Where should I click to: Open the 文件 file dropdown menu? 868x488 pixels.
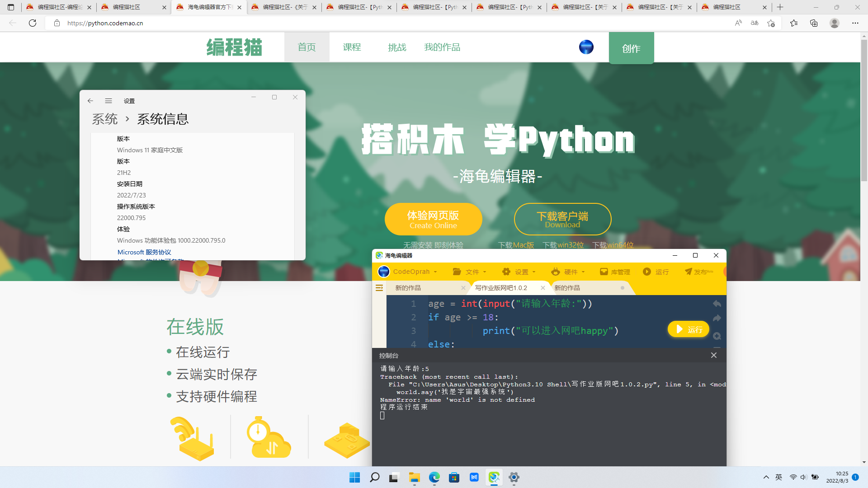pos(470,272)
